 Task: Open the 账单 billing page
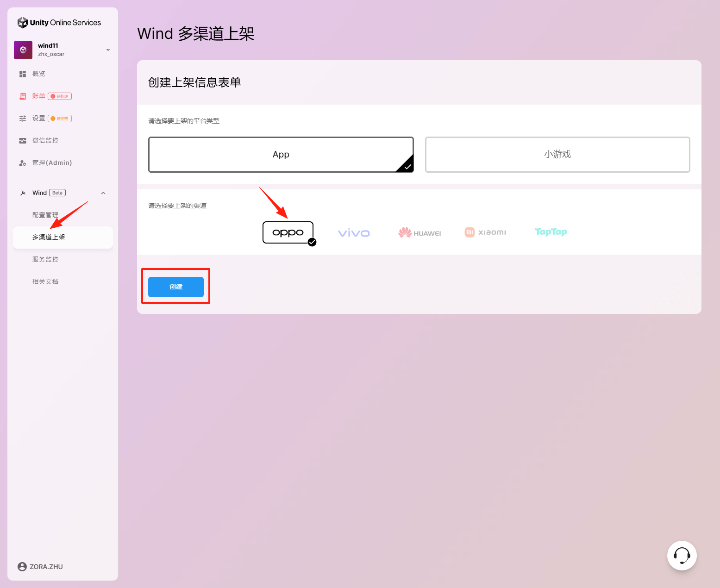(x=38, y=96)
